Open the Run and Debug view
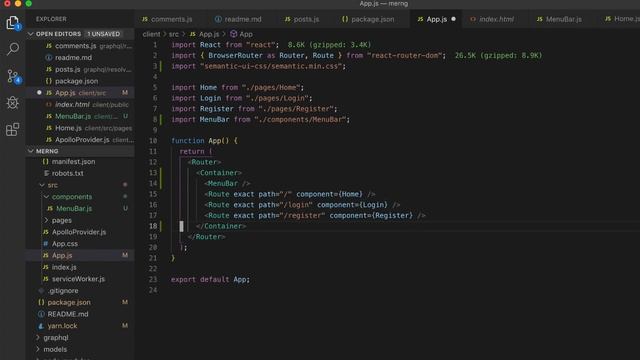The image size is (640, 360). pyautogui.click(x=13, y=103)
